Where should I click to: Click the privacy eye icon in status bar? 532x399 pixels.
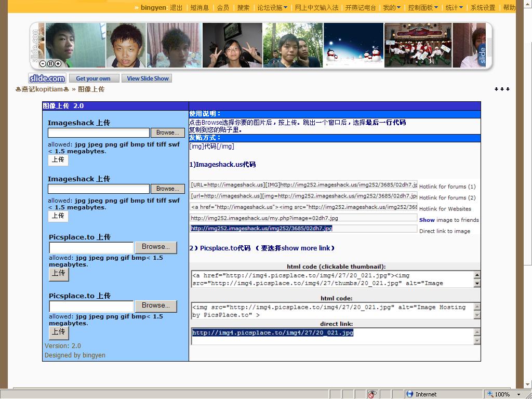pos(372,394)
